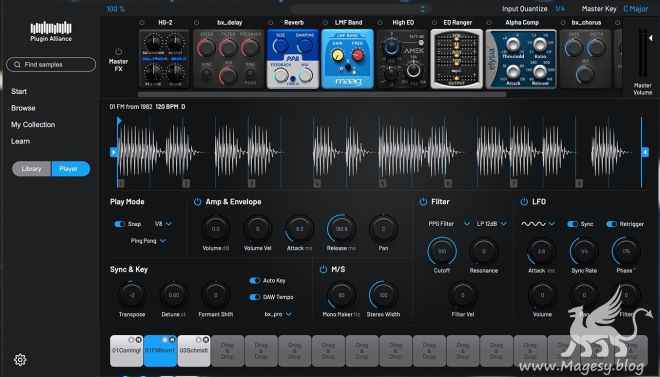Select the 03Schmidt sample pad
660x377 pixels.
pyautogui.click(x=194, y=351)
